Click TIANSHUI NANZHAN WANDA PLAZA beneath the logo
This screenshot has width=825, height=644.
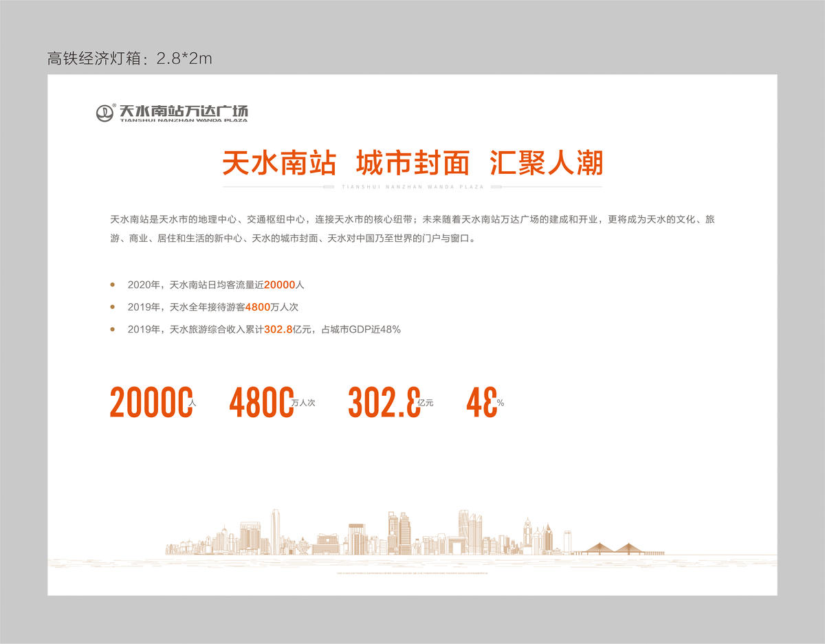[184, 120]
